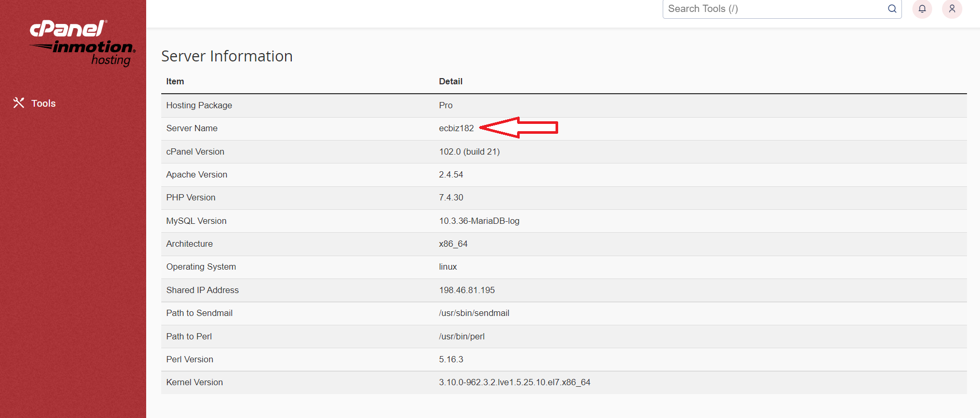The width and height of the screenshot is (980, 418).
Task: Click the Kernel Version value text
Action: click(x=514, y=383)
